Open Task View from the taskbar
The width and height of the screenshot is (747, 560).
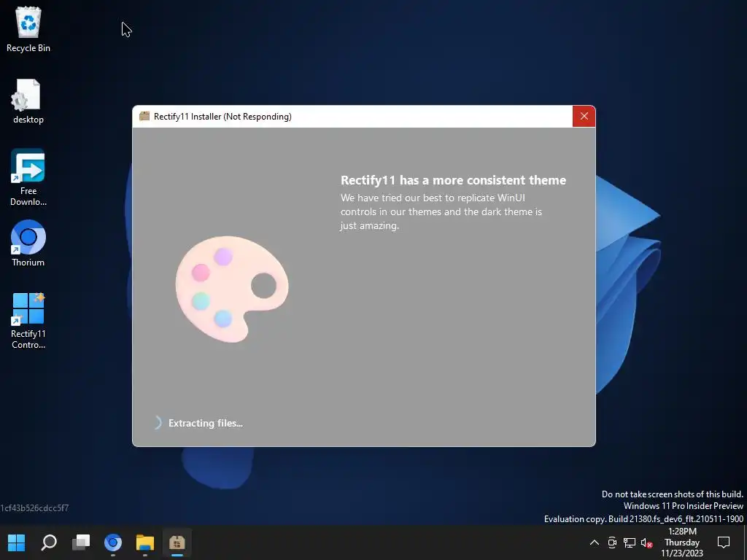[81, 542]
